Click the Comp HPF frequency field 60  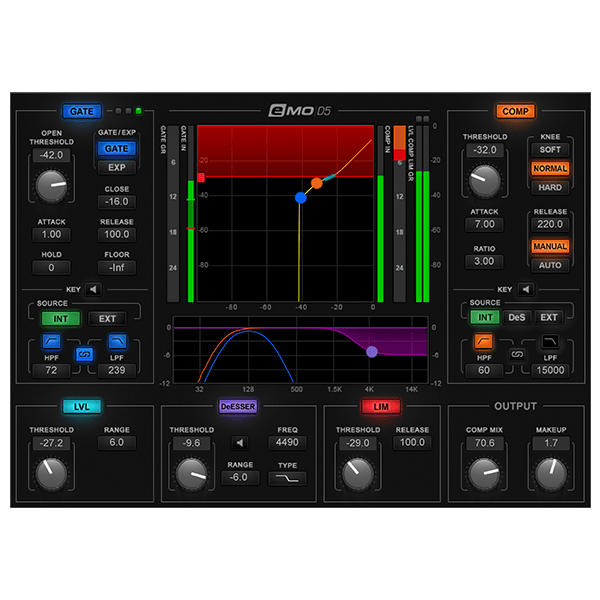click(484, 370)
